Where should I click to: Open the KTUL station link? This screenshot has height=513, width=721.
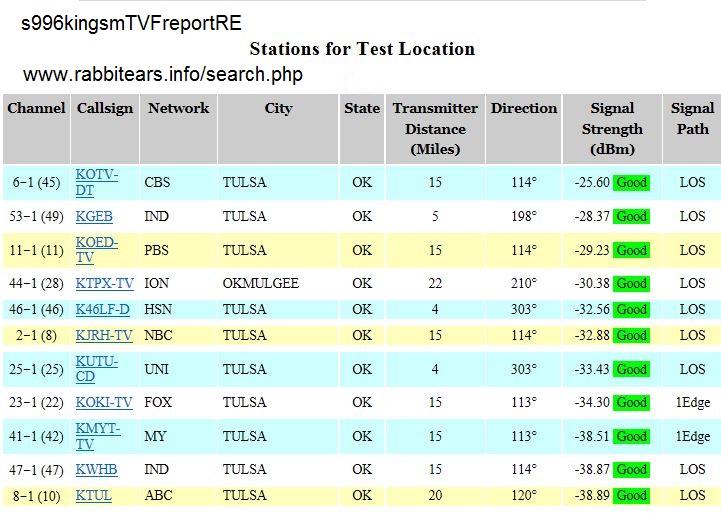tap(93, 495)
